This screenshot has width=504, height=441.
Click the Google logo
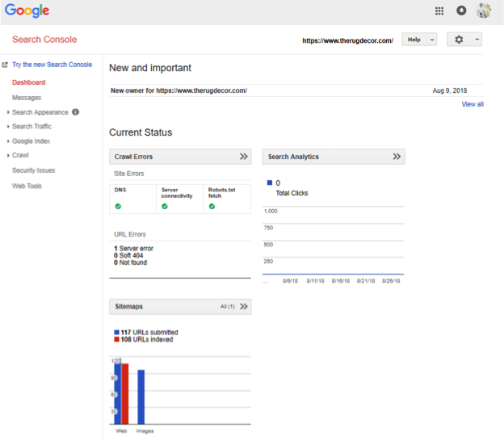[x=27, y=10]
